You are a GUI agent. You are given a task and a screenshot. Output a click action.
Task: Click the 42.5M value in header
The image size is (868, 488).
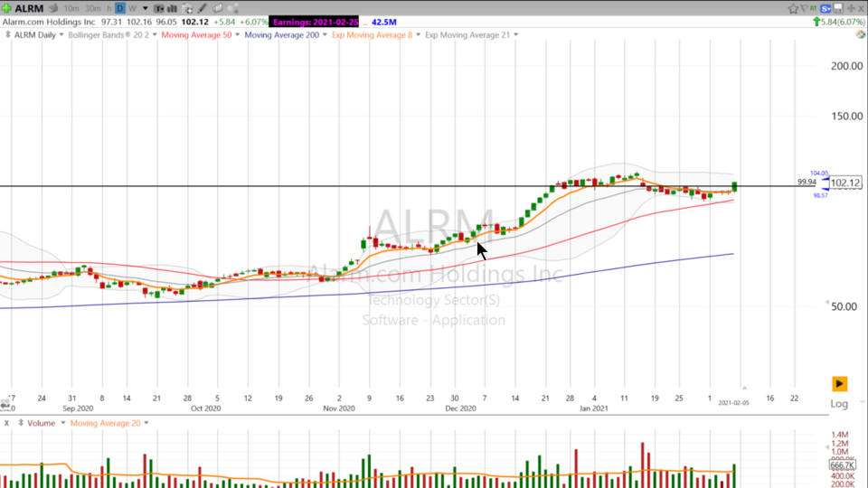pos(383,22)
